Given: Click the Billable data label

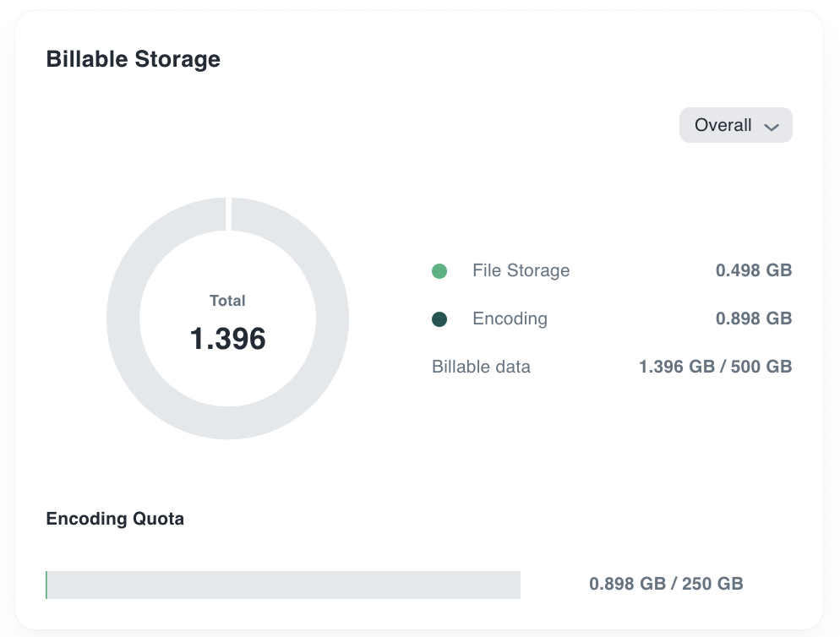Looking at the screenshot, I should (x=481, y=367).
